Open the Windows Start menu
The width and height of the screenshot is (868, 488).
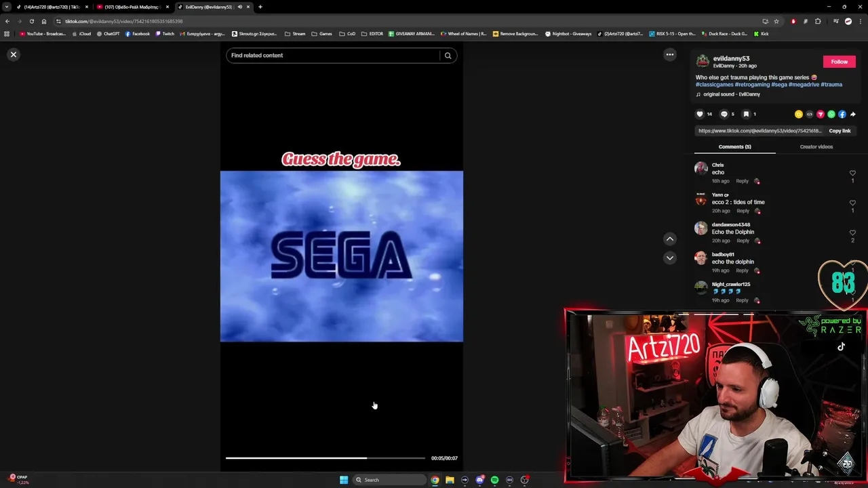344,480
